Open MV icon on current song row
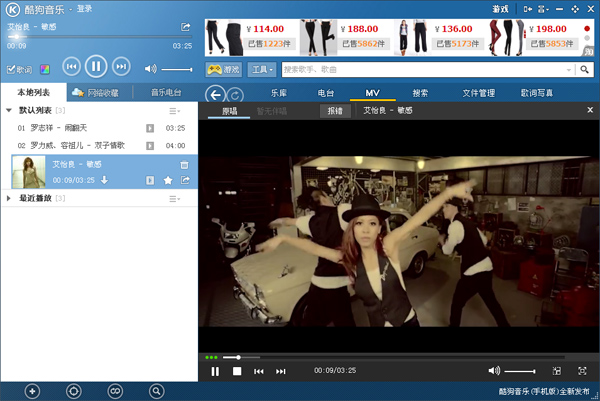Viewport: 600px width, 401px height. [x=150, y=180]
